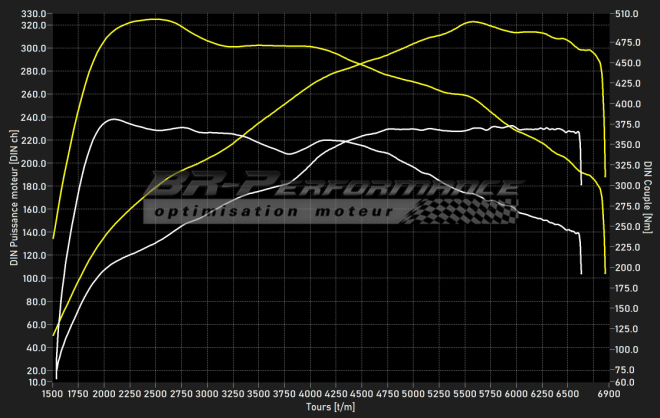Click the 3000 tick label on the x-axis

208,394
